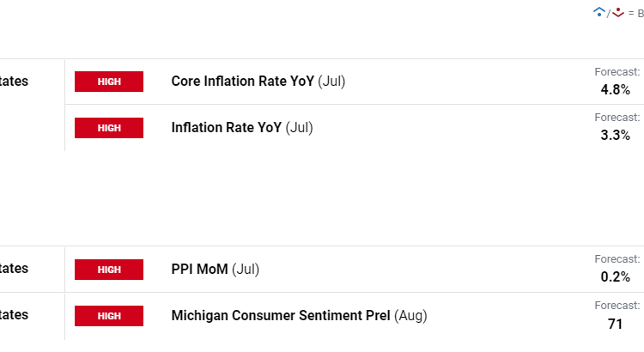Viewport: 644px width, 352px height.
Task: Click the country label in PPI MoM row
Action: (14, 269)
